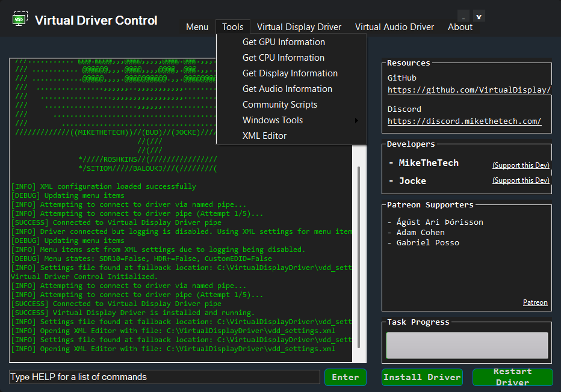Select Get CPU Information
The height and width of the screenshot is (392, 561).
tap(291, 58)
